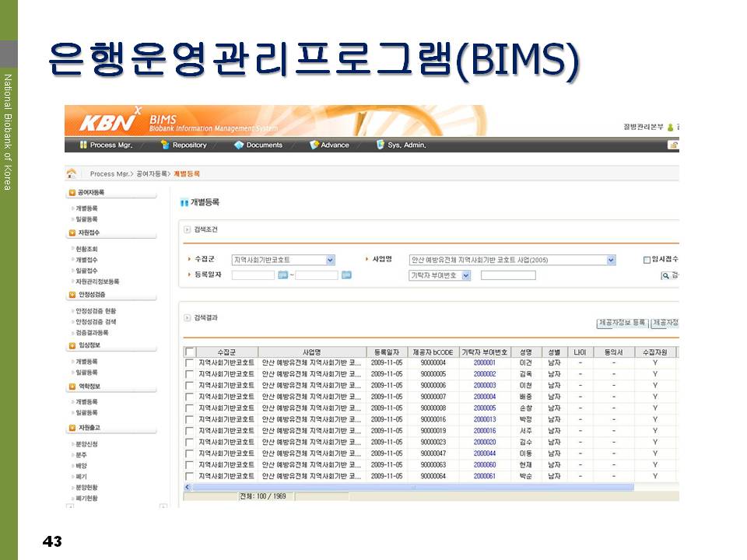The image size is (747, 560).
Task: Check the row with 기탁자 번호 2000001
Action: point(189,363)
